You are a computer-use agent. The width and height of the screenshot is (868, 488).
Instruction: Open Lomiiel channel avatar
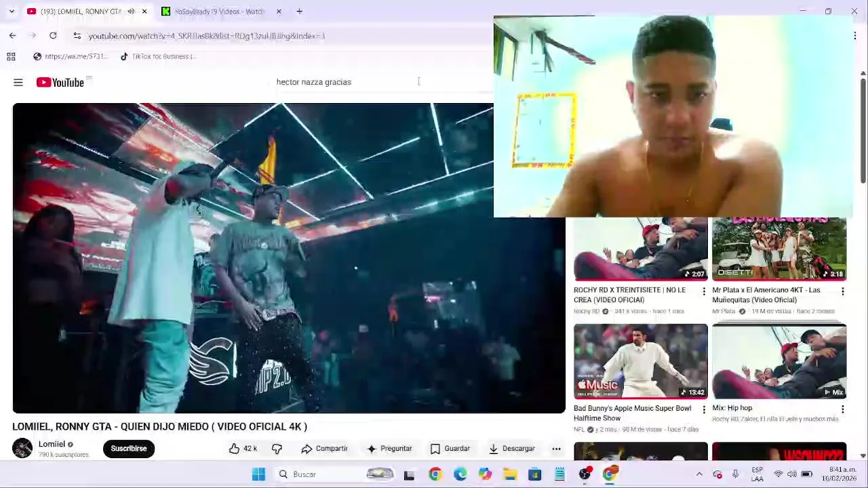[x=22, y=448]
